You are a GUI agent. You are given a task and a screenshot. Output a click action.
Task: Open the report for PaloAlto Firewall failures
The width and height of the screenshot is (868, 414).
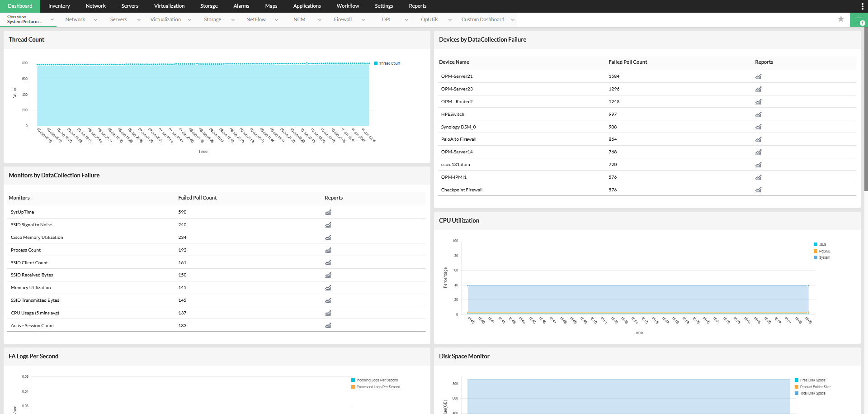pos(758,139)
